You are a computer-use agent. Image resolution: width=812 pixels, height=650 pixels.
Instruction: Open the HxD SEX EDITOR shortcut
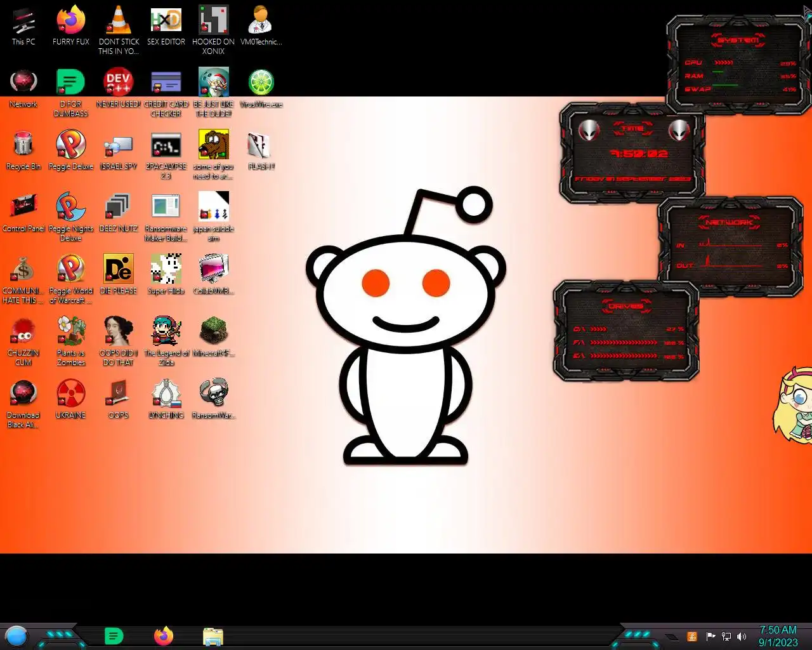(166, 26)
